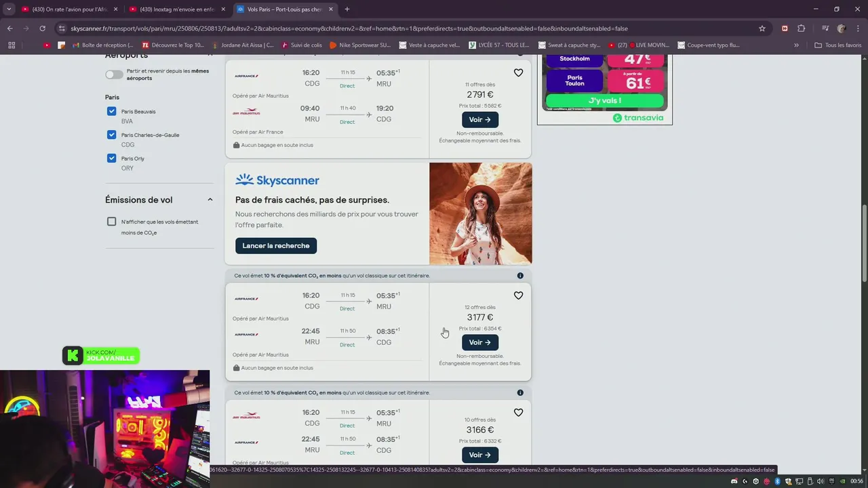The image size is (868, 488).
Task: Close the Vols Paris – Port-Louis tab
Action: point(330,9)
